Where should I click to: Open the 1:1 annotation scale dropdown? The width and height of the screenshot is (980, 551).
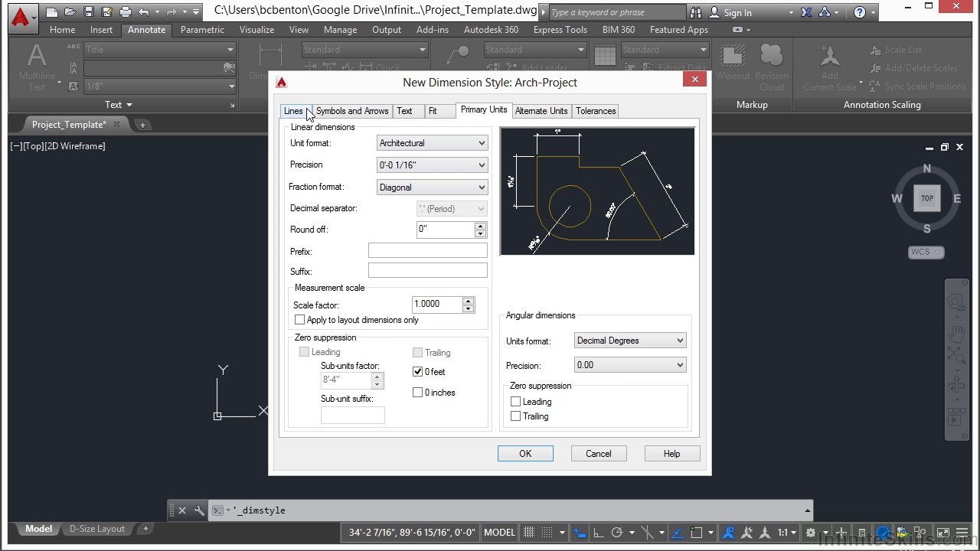(x=788, y=533)
